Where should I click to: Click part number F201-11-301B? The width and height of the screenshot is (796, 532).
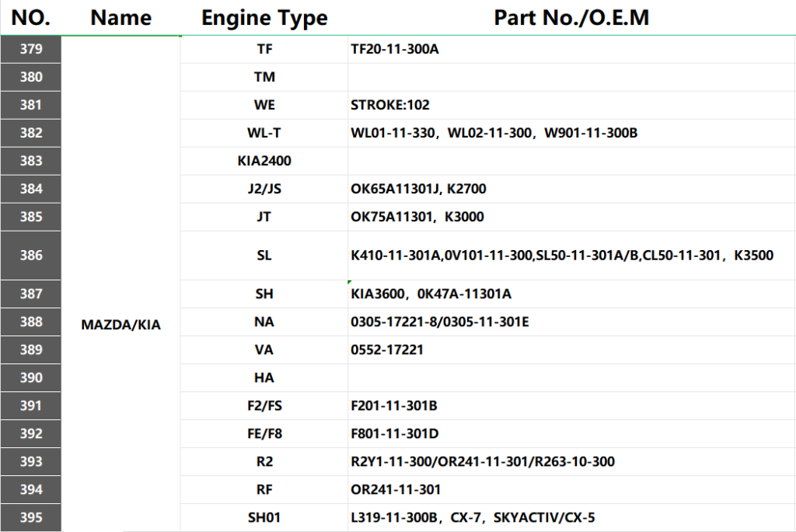pos(571,405)
